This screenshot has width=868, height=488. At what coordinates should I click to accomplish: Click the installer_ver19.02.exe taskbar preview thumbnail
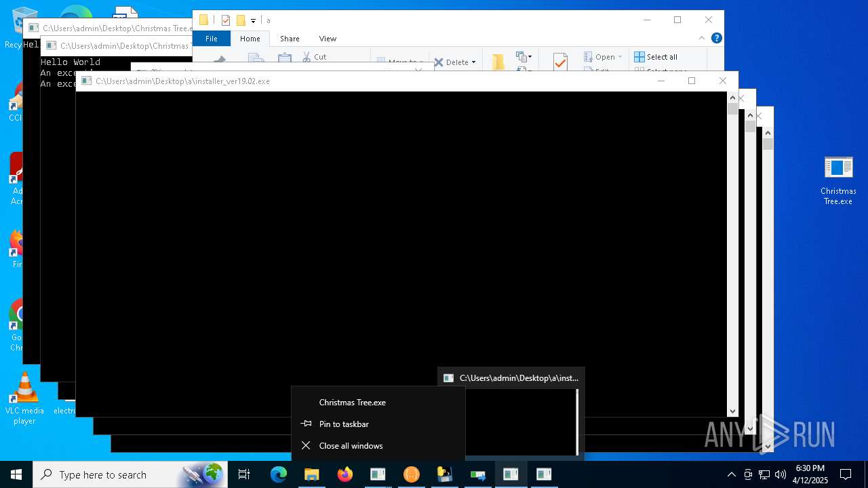[511, 413]
